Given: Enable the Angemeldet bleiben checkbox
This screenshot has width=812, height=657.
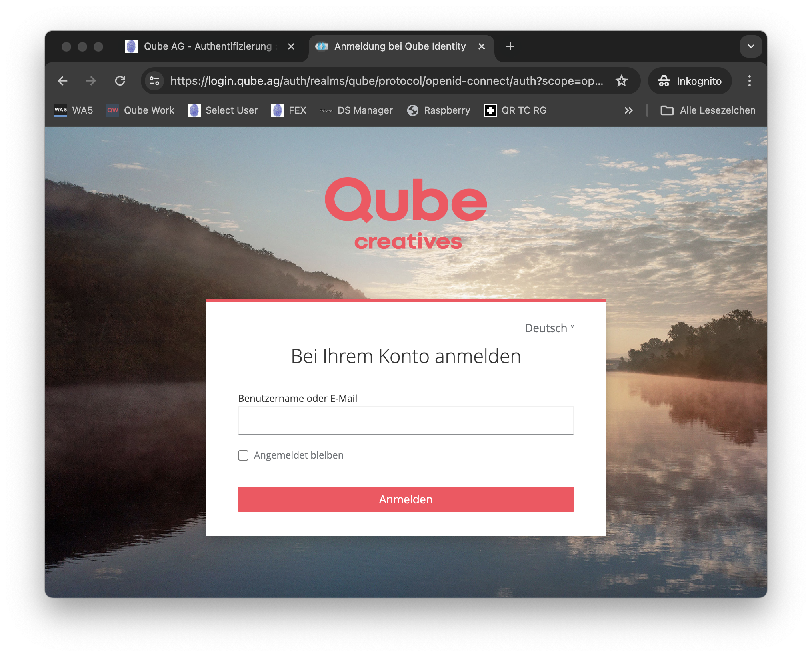Looking at the screenshot, I should (243, 455).
